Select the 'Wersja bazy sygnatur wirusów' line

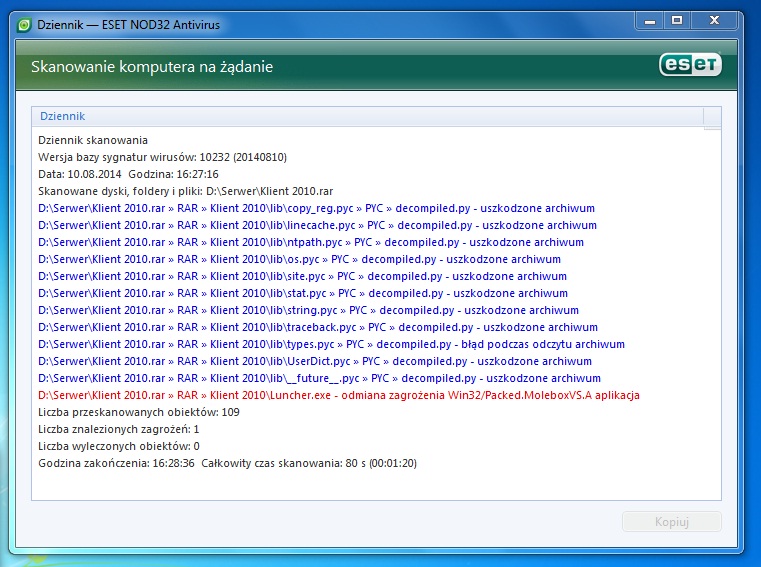coord(163,157)
